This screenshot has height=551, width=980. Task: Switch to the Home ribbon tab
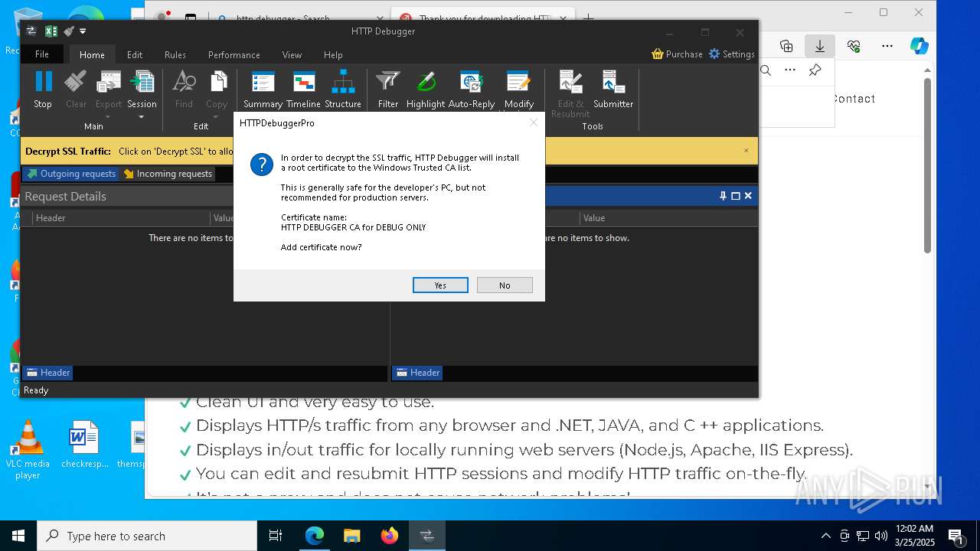[x=92, y=54]
